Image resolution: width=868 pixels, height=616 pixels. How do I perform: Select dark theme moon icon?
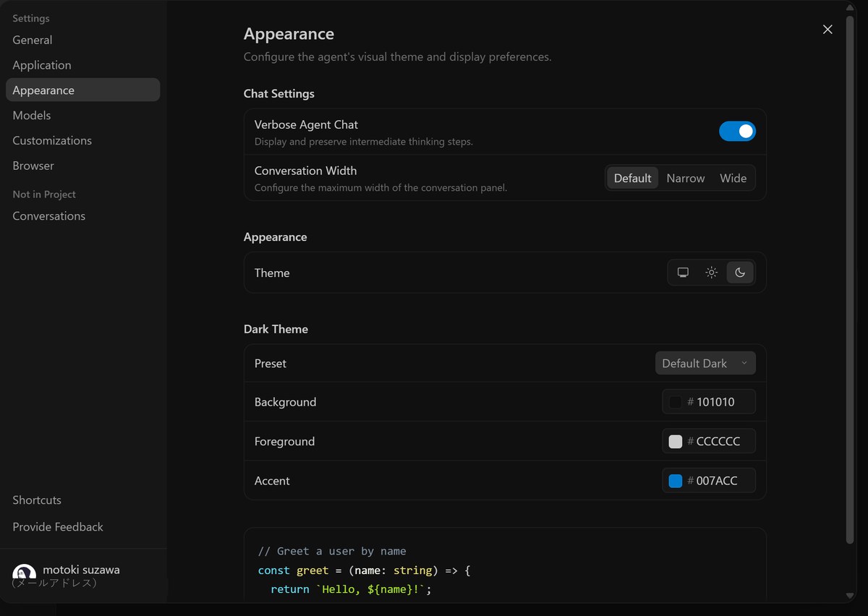click(x=740, y=273)
